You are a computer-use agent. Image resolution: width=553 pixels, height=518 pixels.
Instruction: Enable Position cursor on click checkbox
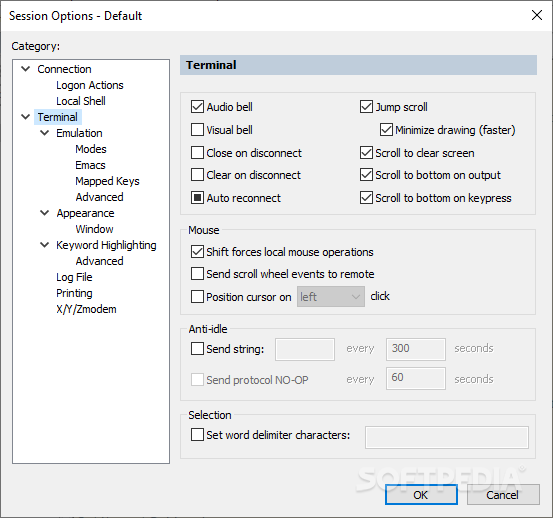tap(197, 297)
